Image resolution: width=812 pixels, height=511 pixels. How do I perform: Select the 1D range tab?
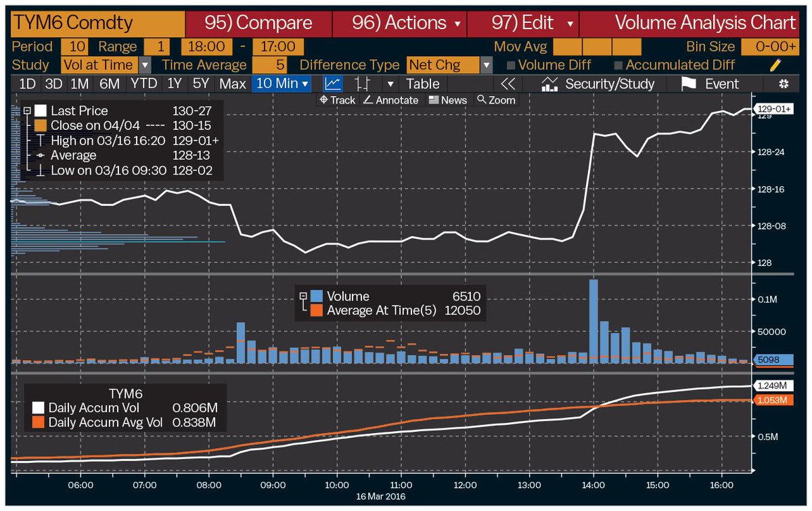[x=28, y=84]
